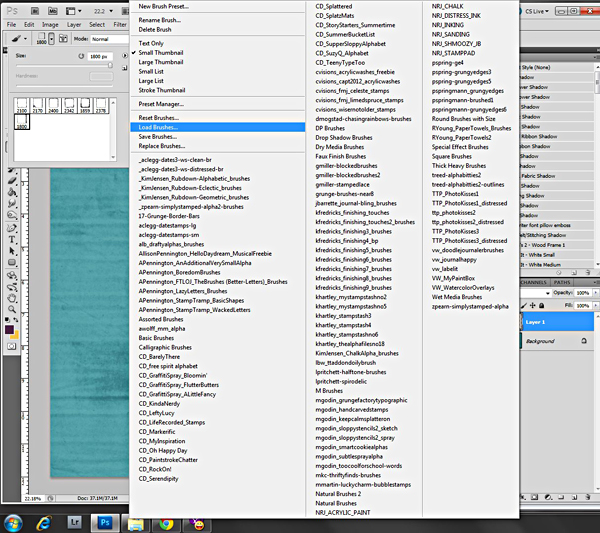Open the Tool Preset picker arrow

pyautogui.click(x=25, y=39)
